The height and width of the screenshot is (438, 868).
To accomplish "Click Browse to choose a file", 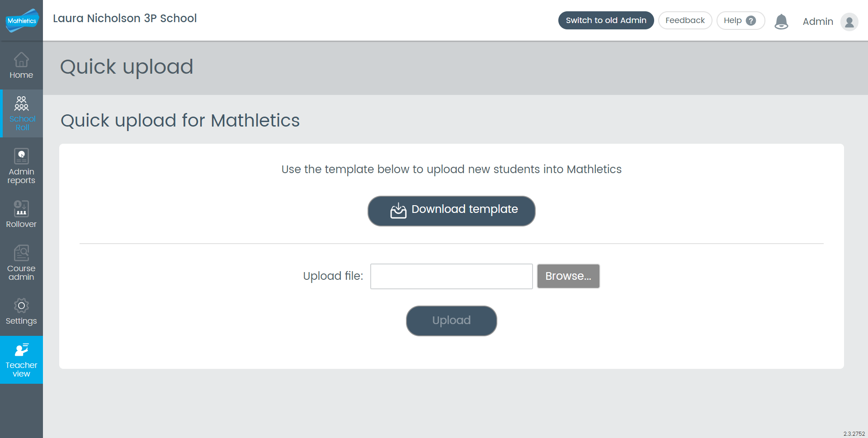I will click(x=568, y=276).
